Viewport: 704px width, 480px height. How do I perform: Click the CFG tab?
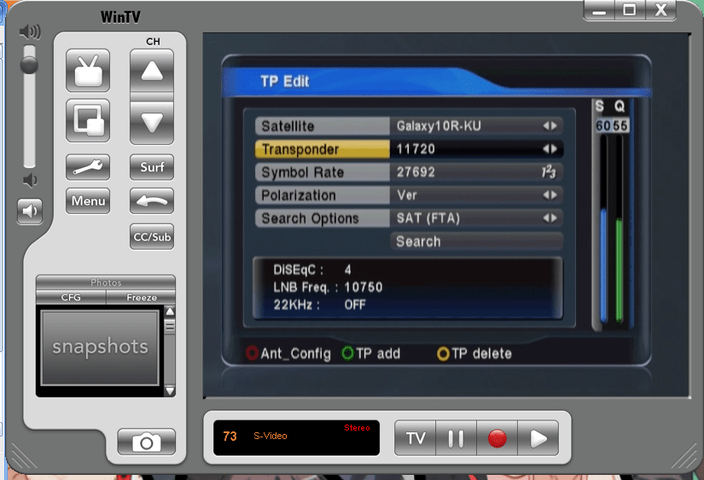coord(71,297)
